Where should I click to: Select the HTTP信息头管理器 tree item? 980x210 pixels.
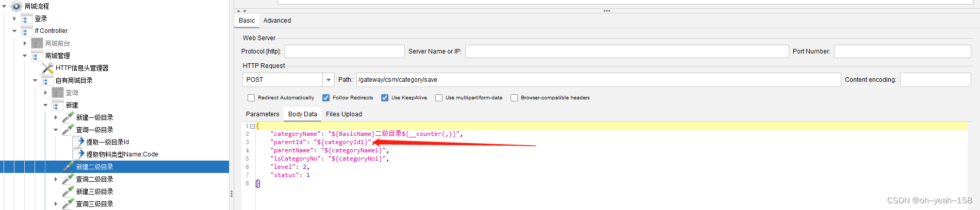click(x=82, y=68)
